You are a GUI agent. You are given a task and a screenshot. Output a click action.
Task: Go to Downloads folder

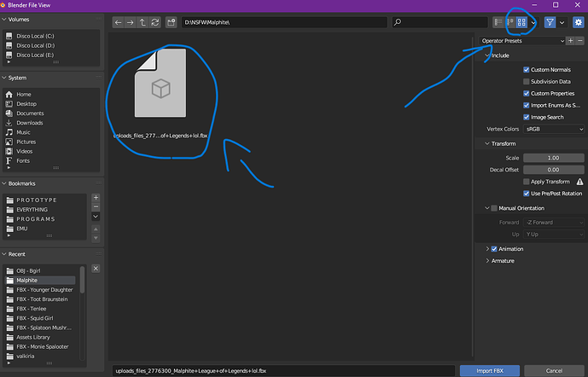[30, 123]
